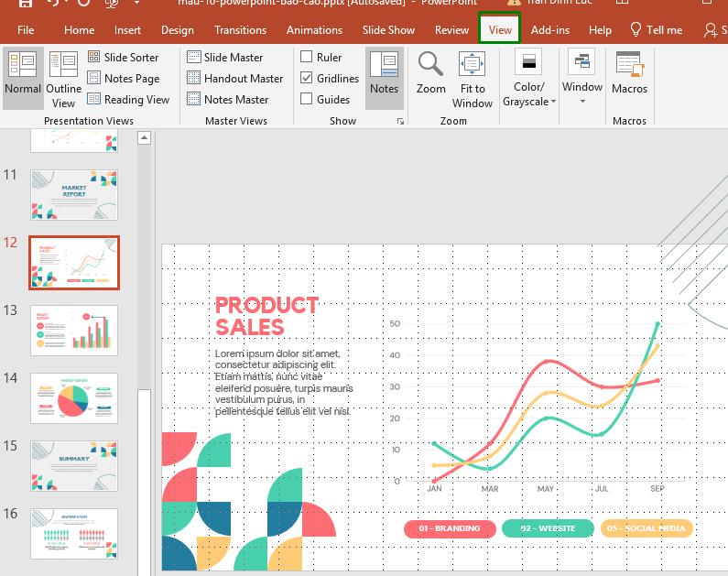
Task: Click the PRODUCT SALES title text
Action: (267, 316)
